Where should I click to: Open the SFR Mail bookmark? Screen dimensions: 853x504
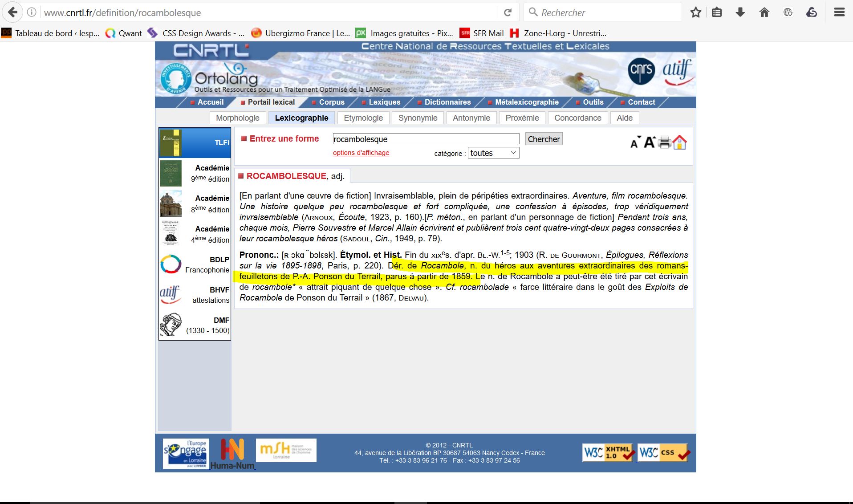[x=483, y=33]
